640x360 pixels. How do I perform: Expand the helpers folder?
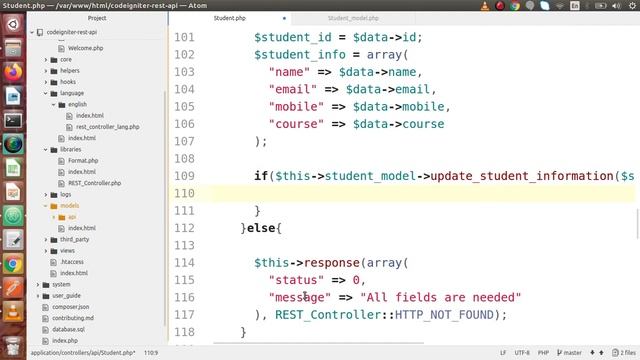click(x=46, y=71)
